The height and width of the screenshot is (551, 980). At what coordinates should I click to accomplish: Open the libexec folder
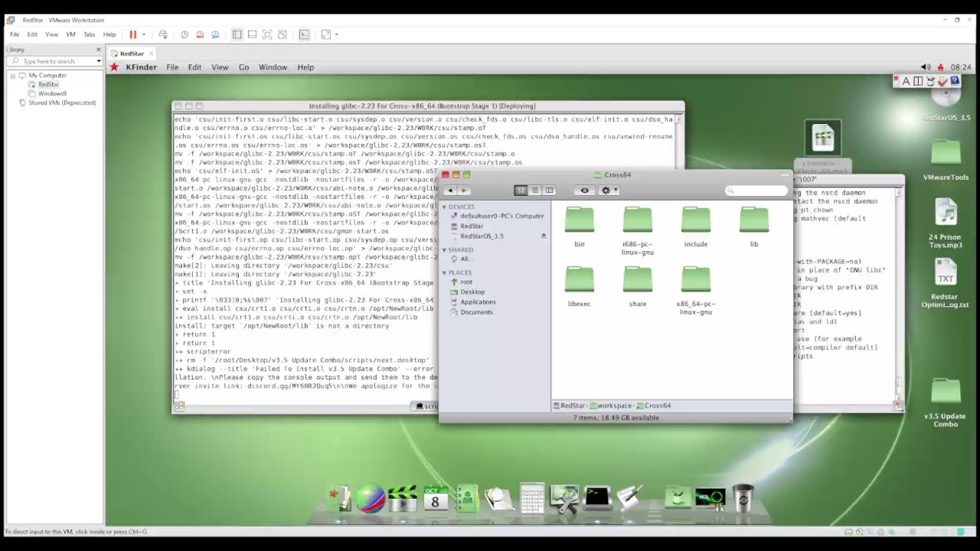point(580,280)
